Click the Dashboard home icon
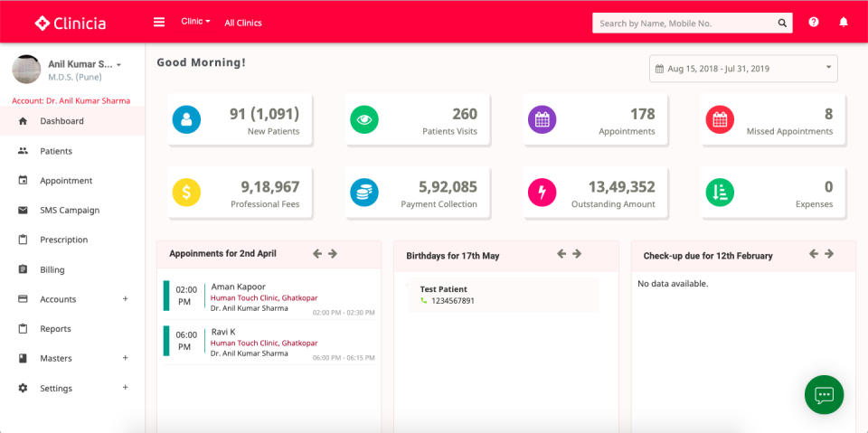Image resolution: width=868 pixels, height=433 pixels. click(23, 121)
